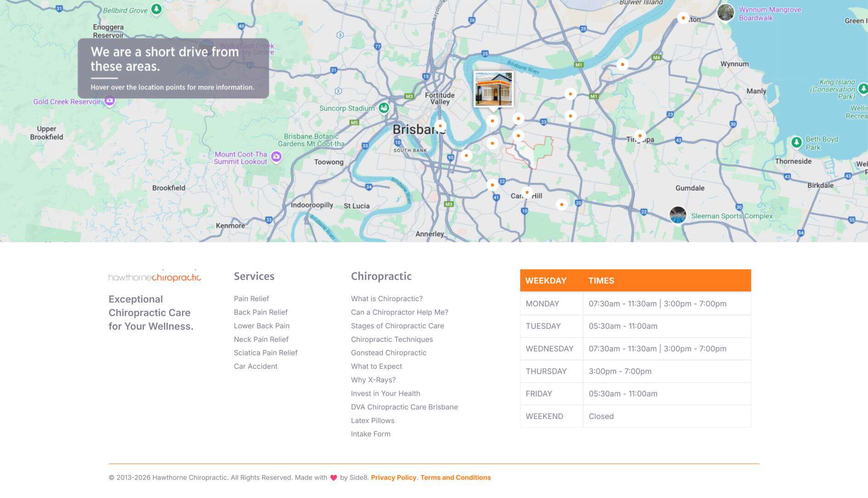Viewport: 868px width, 498px height.
Task: Open the Wynnum Mangrove Boardwalk photo marker
Action: coord(726,12)
